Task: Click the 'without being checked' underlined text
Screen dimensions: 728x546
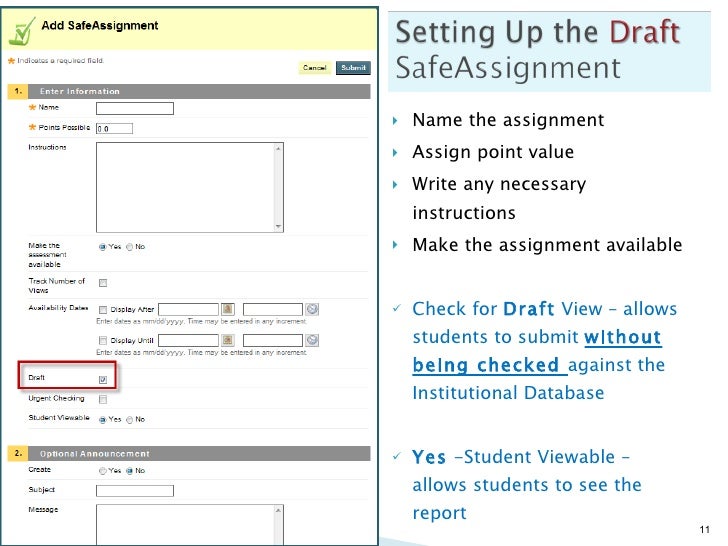Action: click(537, 351)
